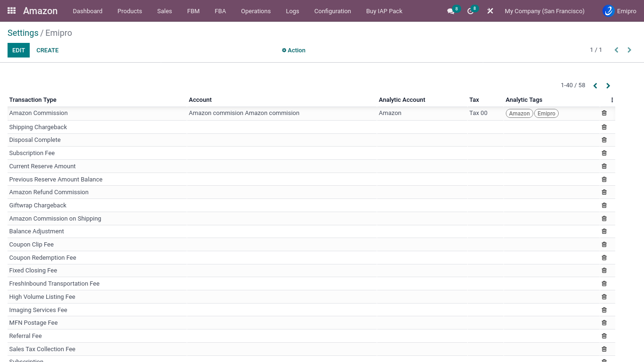The width and height of the screenshot is (644, 362).
Task: Delete the Coupon Clip Fee row
Action: click(604, 245)
